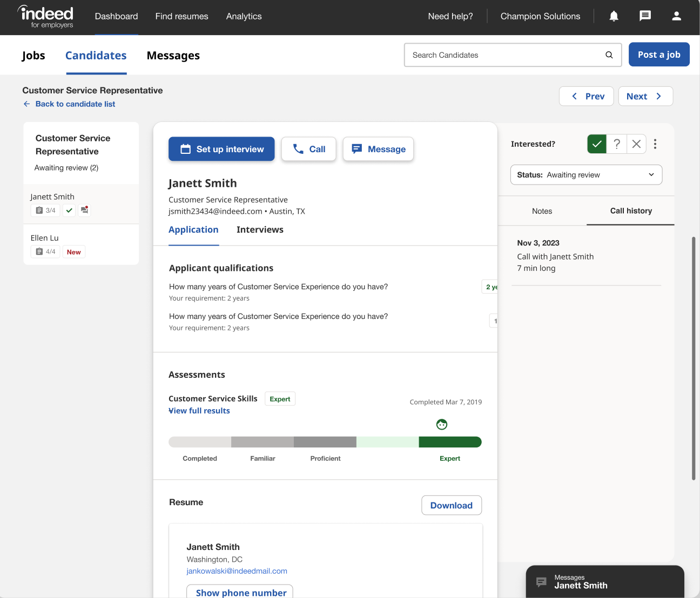Open the messages chat icon in header
700x598 pixels.
[x=645, y=16]
